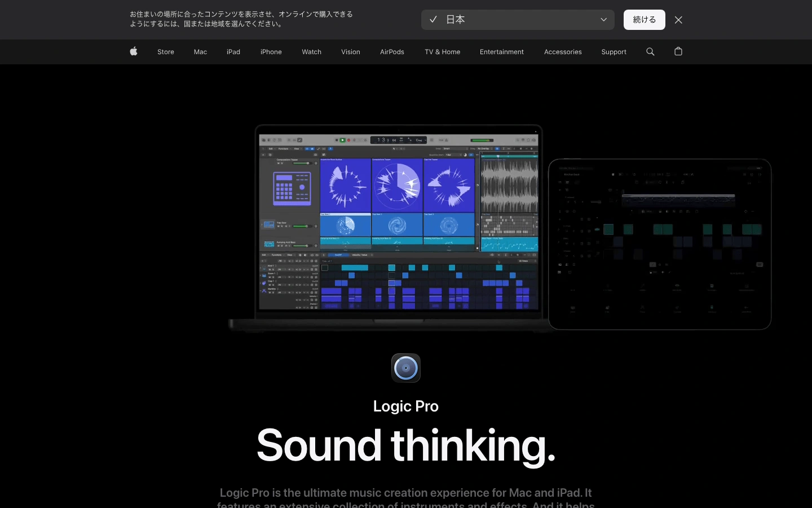This screenshot has height=508, width=812.
Task: Open the Mac menu
Action: click(200, 52)
